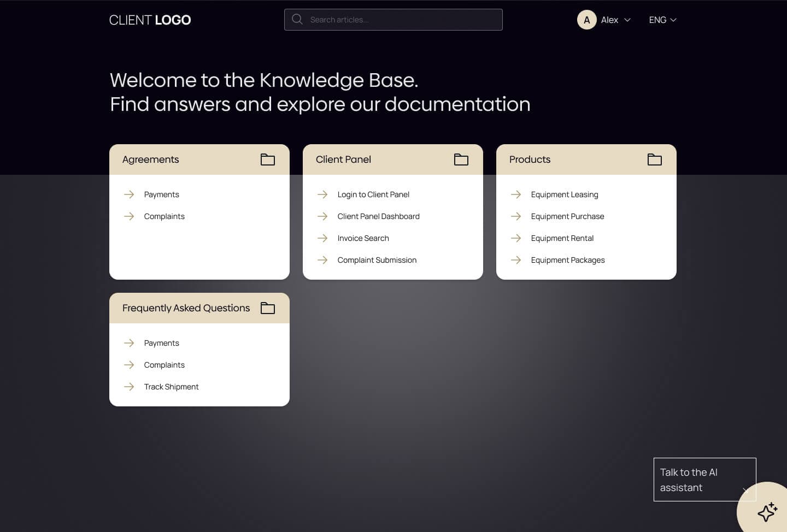Expand the chevron on the AI assistant panel
The width and height of the screenshot is (787, 532).
pyautogui.click(x=744, y=488)
